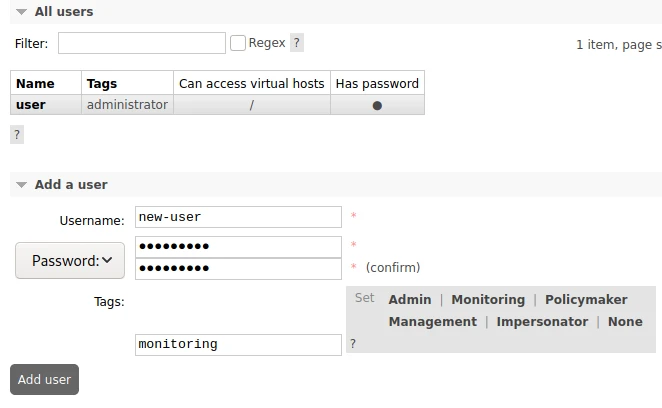Select the Impersonator tag

(542, 322)
